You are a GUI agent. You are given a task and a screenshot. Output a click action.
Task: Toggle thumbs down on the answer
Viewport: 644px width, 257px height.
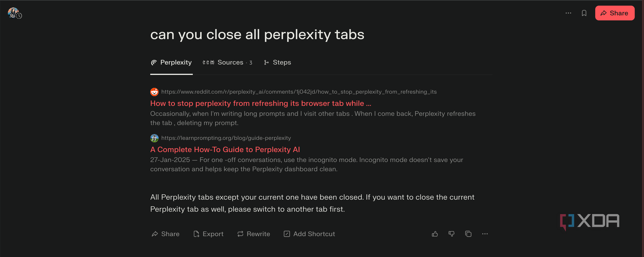[452, 234]
